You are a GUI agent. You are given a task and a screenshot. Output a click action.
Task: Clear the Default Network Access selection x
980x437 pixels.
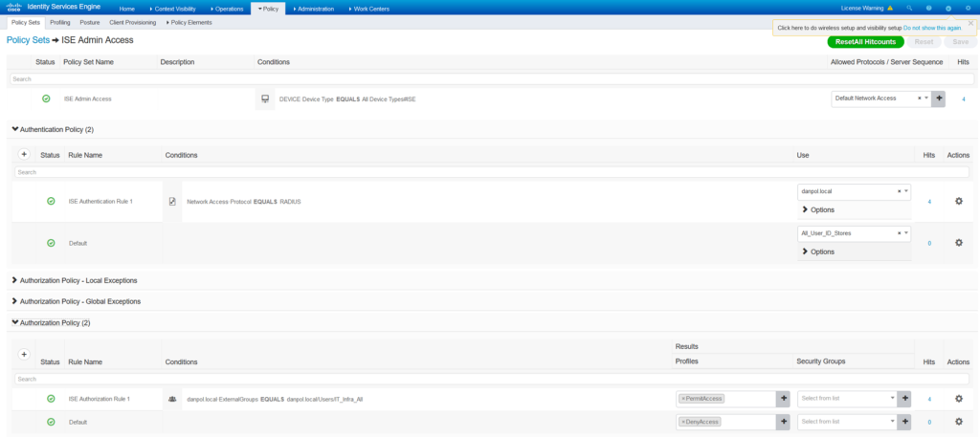(919, 98)
